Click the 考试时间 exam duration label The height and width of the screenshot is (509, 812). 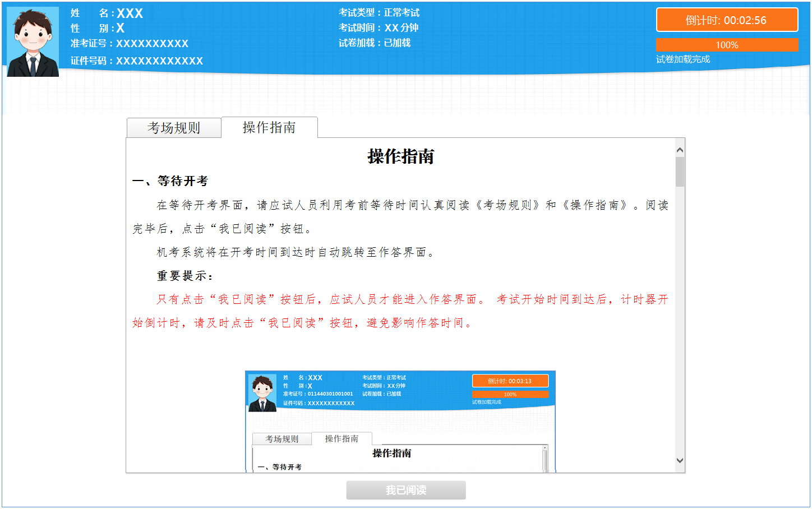coord(379,27)
